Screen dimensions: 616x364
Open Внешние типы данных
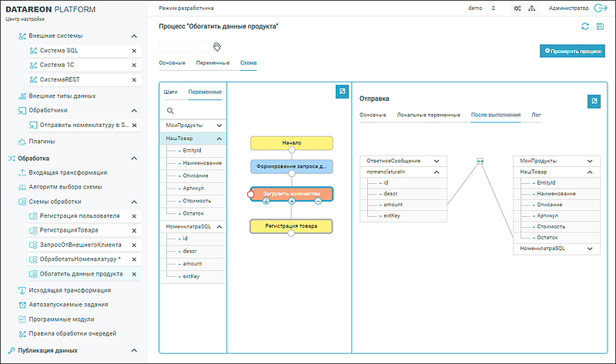pyautogui.click(x=62, y=96)
